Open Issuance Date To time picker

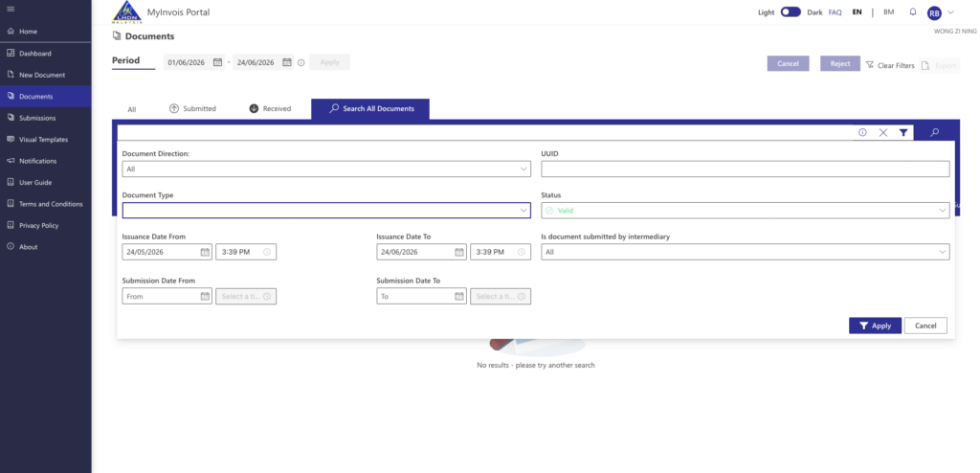500,252
